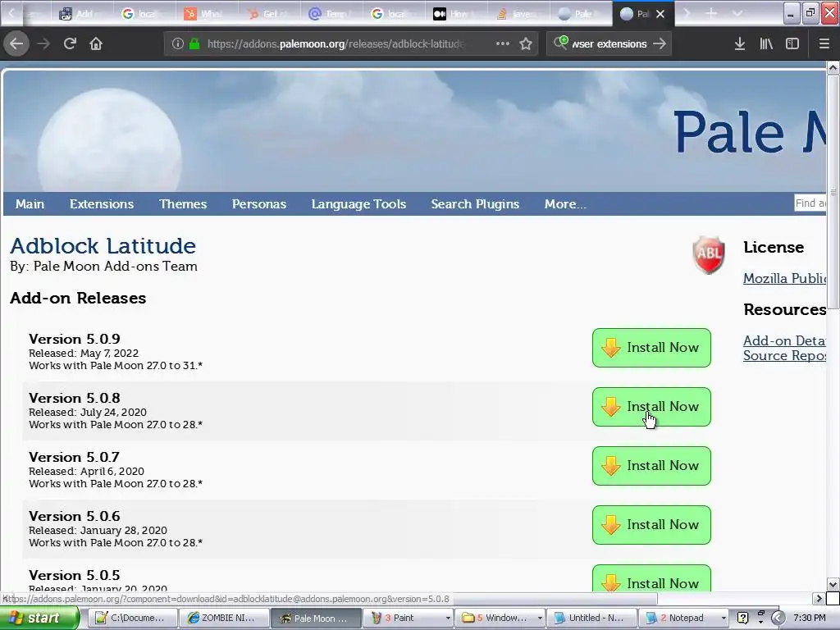Click the browser extensions search box
This screenshot has height=630, width=840.
click(609, 44)
